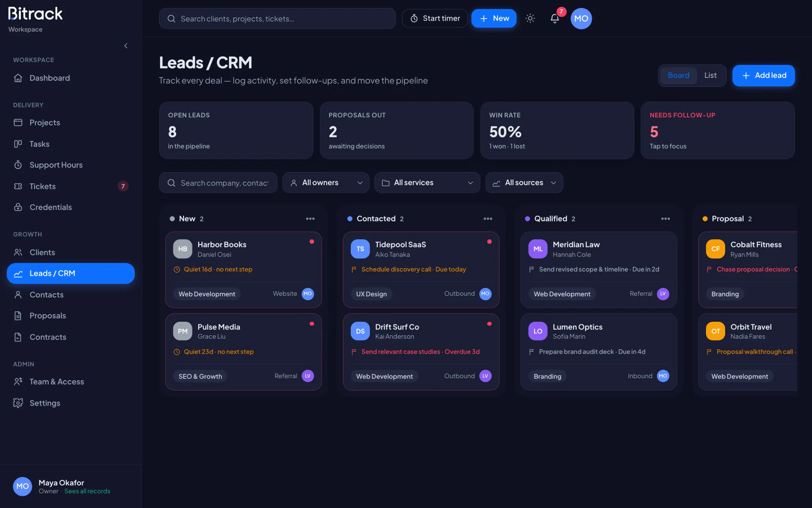Click the DS avatar on Drift Surf Co
The height and width of the screenshot is (508, 812).
(x=360, y=331)
